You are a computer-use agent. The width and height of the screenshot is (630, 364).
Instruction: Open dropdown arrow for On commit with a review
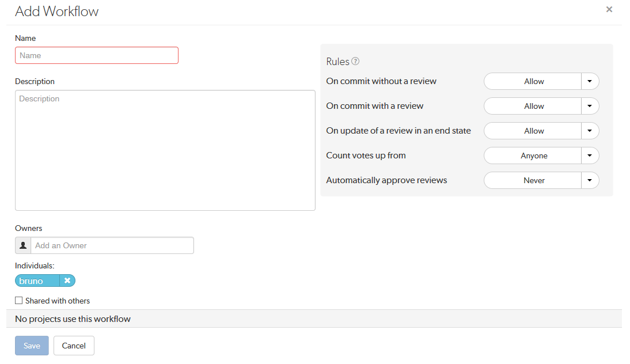590,106
